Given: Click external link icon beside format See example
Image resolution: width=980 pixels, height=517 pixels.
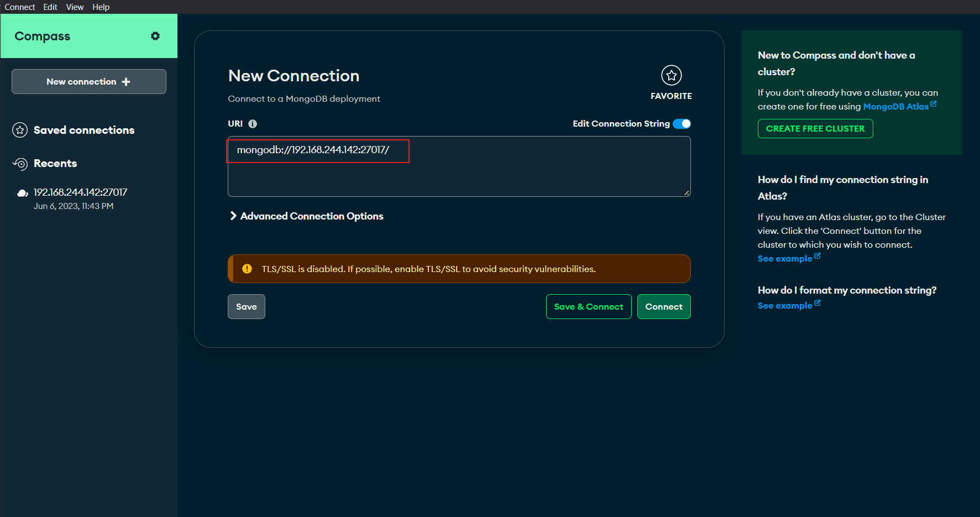Looking at the screenshot, I should tap(817, 303).
